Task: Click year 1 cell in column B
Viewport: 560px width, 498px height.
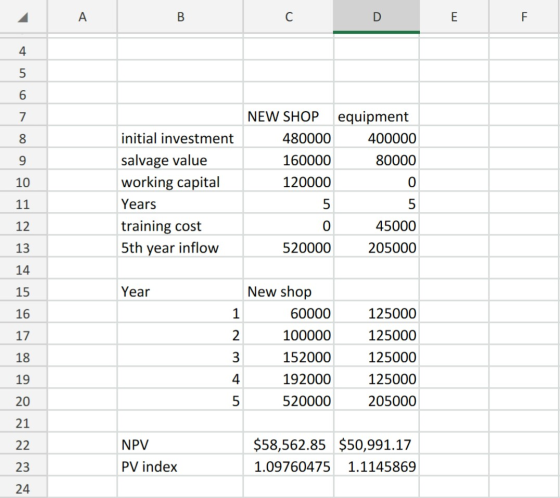Action: (180, 313)
